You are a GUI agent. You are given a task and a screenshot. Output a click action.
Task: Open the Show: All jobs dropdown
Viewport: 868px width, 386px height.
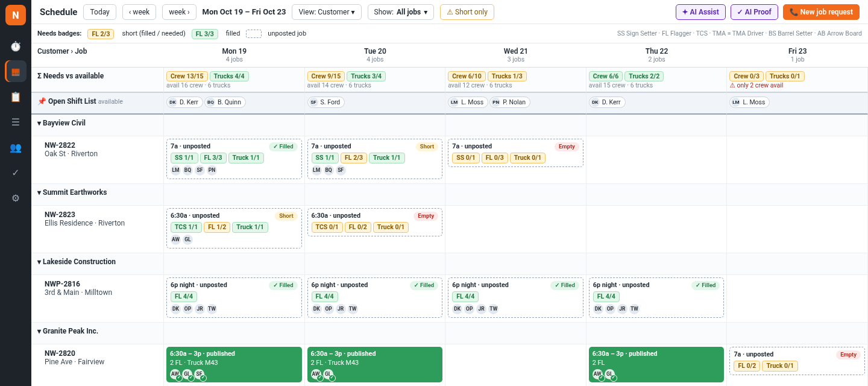point(401,12)
